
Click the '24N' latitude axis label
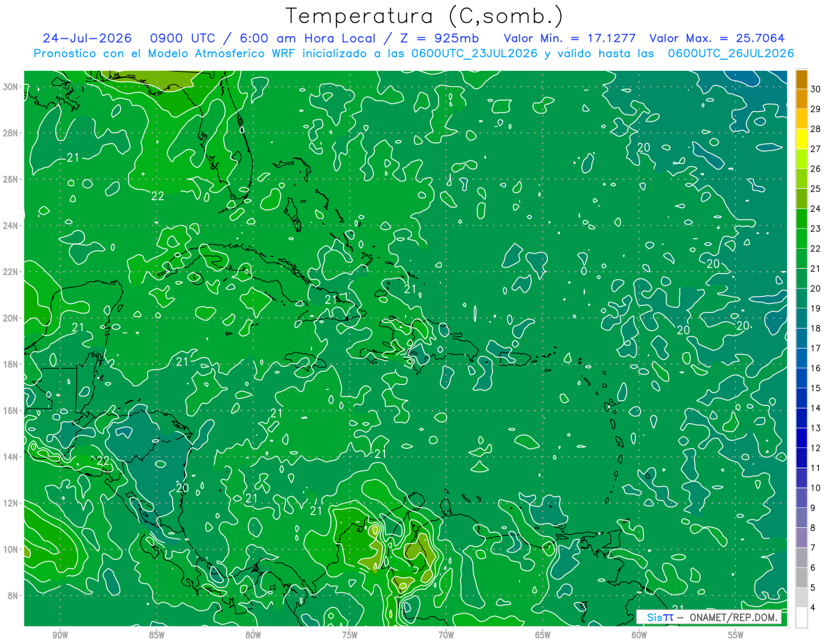point(11,225)
